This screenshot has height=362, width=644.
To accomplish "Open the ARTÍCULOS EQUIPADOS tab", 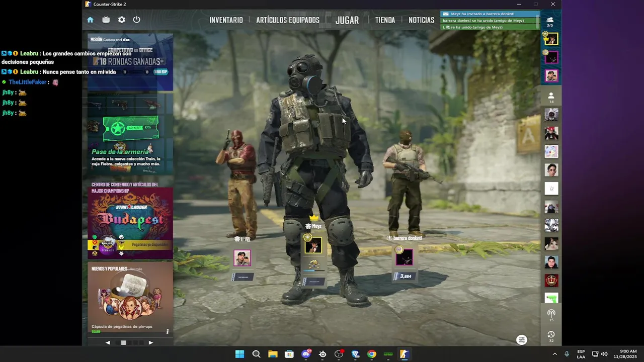I will click(288, 20).
